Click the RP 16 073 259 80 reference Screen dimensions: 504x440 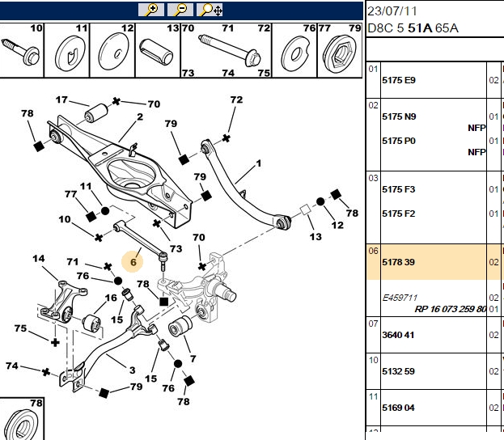(x=451, y=309)
